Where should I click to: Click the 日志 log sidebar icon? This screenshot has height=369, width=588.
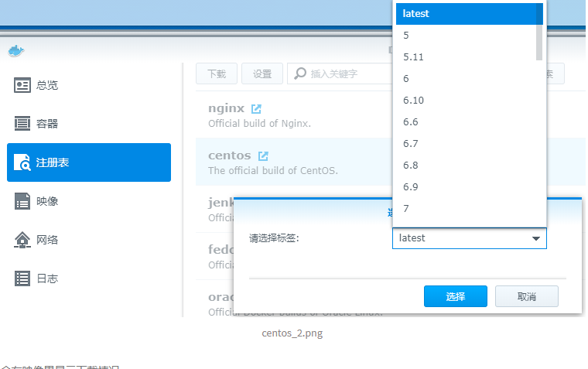[22, 278]
